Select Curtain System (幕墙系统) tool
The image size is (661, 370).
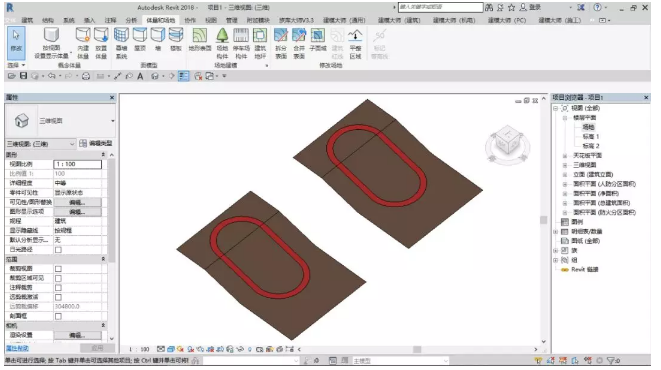coord(121,43)
